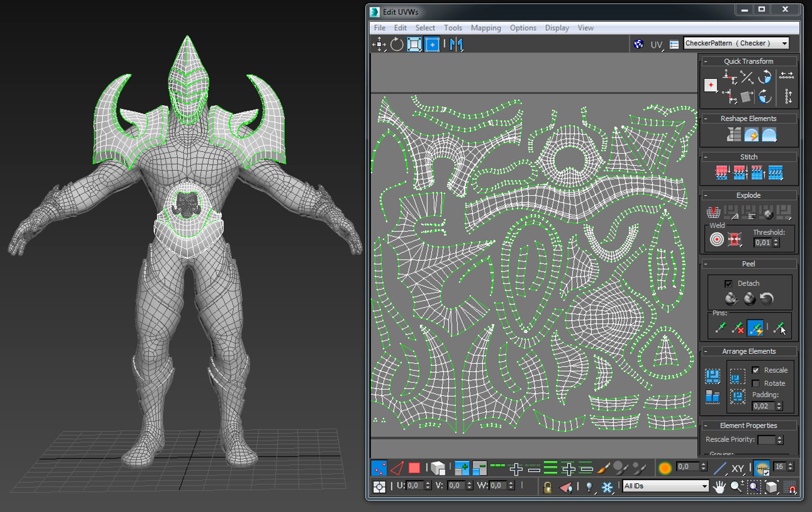Open the All IDs material dropdown

click(665, 486)
